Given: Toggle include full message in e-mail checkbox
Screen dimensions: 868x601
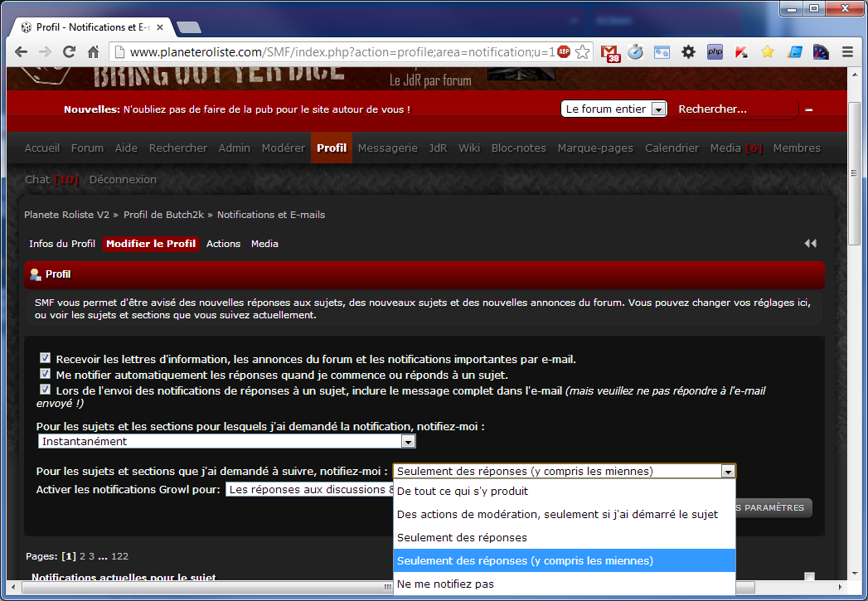Looking at the screenshot, I should (x=46, y=390).
